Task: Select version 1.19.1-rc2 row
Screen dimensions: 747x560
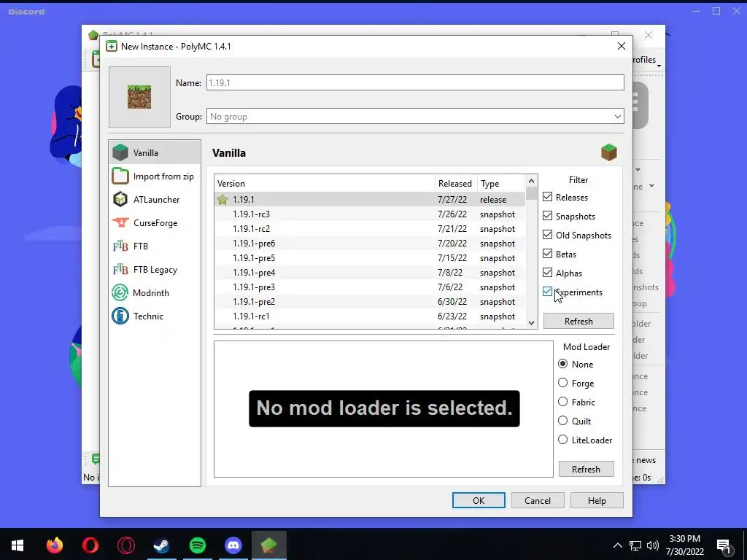Action: [x=370, y=228]
